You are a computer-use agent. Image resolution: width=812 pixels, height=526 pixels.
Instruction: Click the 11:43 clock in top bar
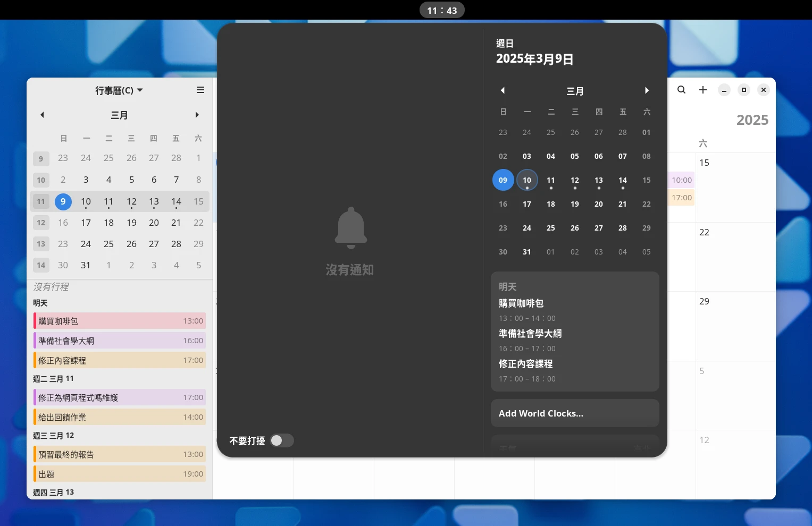coord(442,10)
